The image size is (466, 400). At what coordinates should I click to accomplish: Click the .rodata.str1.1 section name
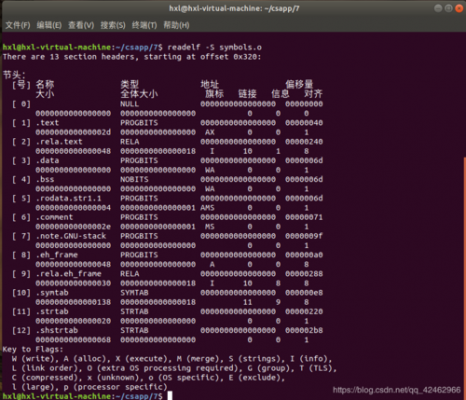[69, 198]
